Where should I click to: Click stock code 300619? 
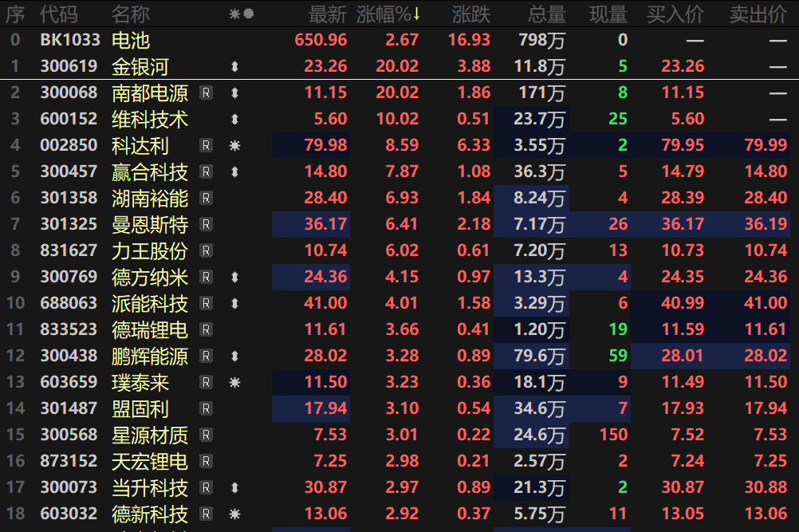tap(68, 66)
